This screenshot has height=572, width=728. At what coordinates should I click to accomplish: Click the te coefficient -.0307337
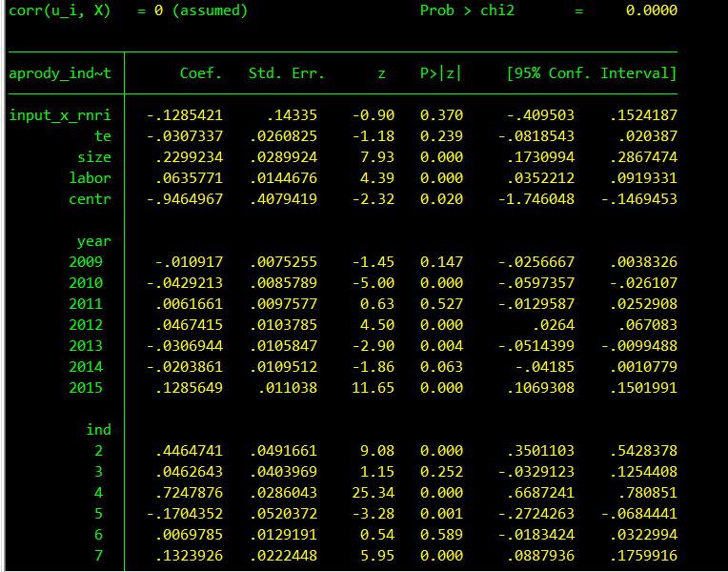184,136
